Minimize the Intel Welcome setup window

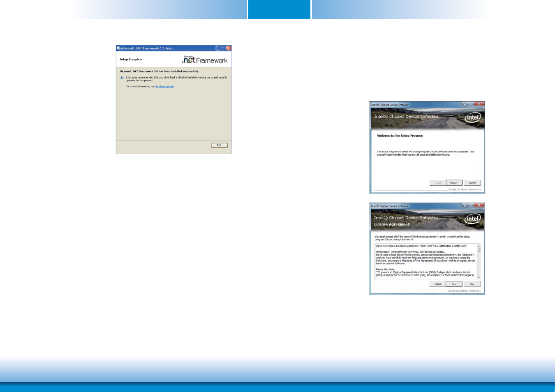(464, 104)
